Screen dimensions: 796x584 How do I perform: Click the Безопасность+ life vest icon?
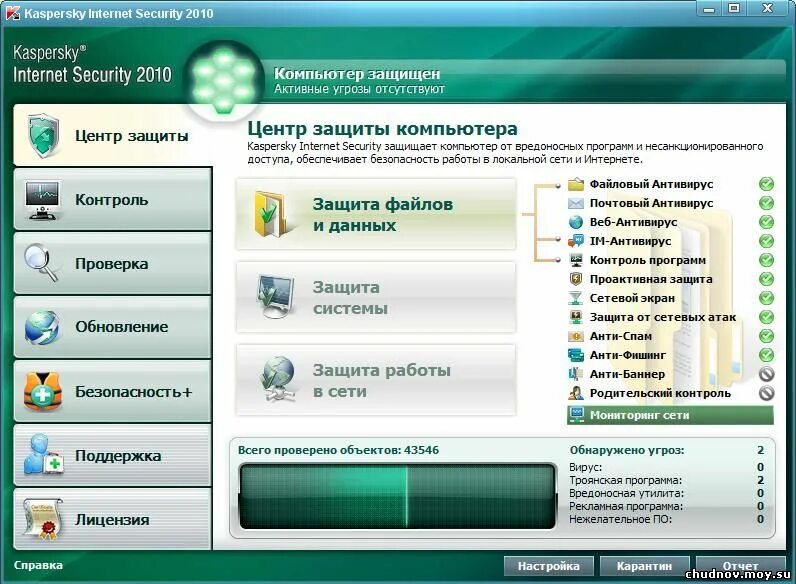43,392
